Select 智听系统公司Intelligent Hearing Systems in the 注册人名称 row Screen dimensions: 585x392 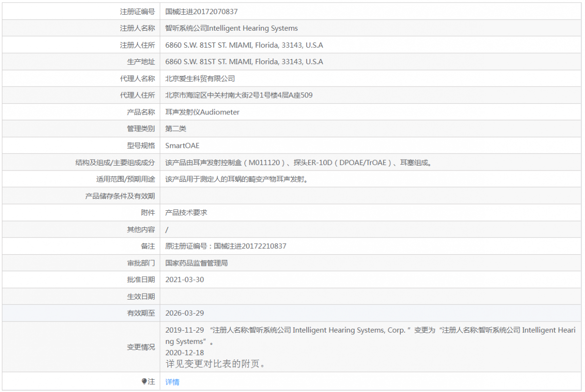coord(232,28)
